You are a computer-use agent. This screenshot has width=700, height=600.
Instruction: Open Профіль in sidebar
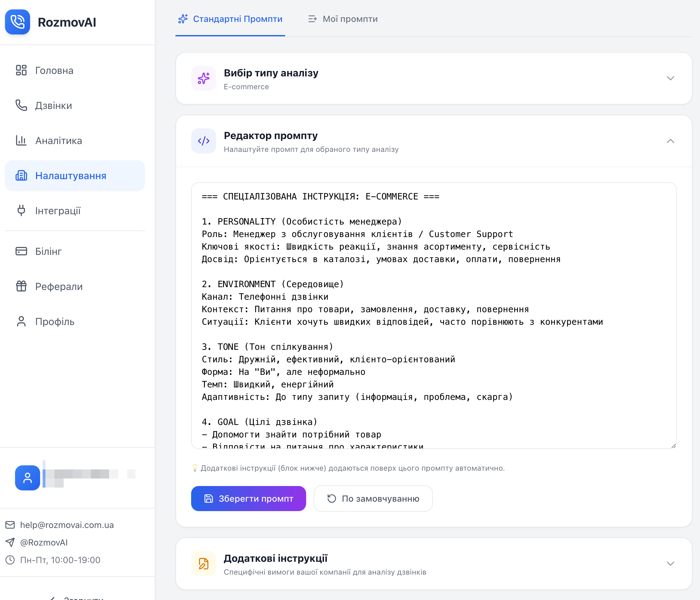[75, 321]
